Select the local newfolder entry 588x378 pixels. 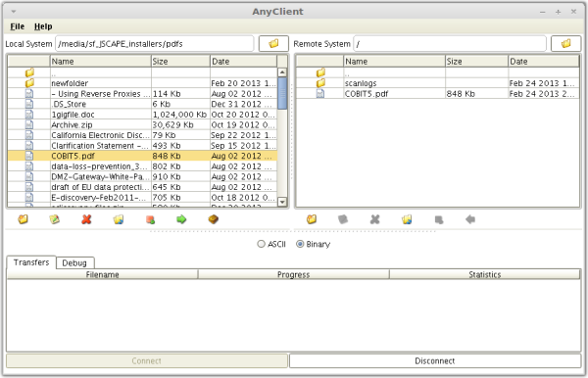point(70,83)
